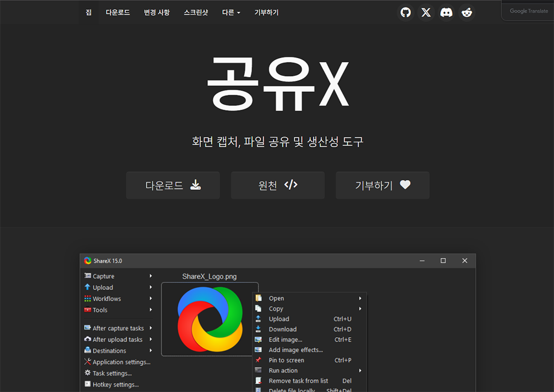Image resolution: width=554 pixels, height=392 pixels.
Task: Click the ShareX logo thumbnail image
Action: pyautogui.click(x=210, y=319)
